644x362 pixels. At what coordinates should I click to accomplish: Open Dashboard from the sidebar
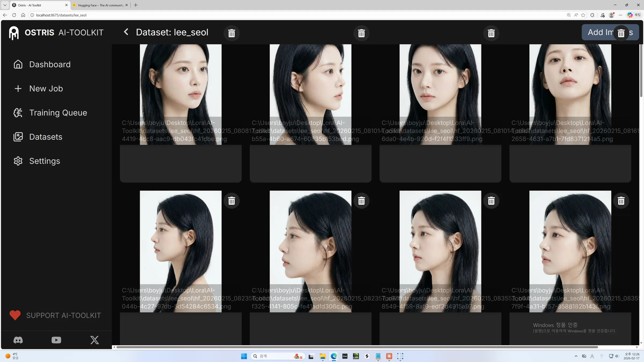point(50,64)
